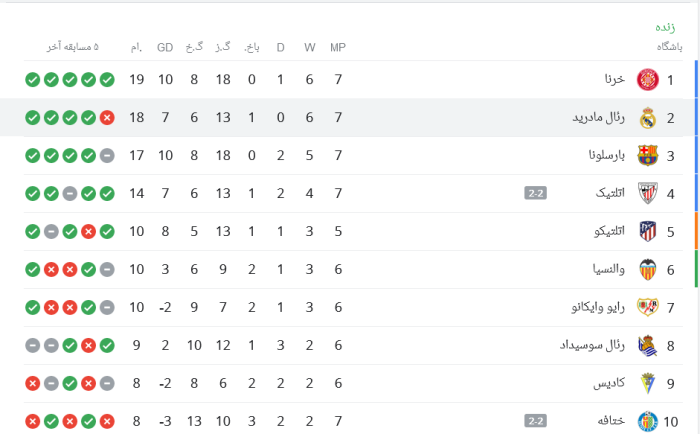Click Girona's points value 19
700x434 pixels.
tap(137, 79)
